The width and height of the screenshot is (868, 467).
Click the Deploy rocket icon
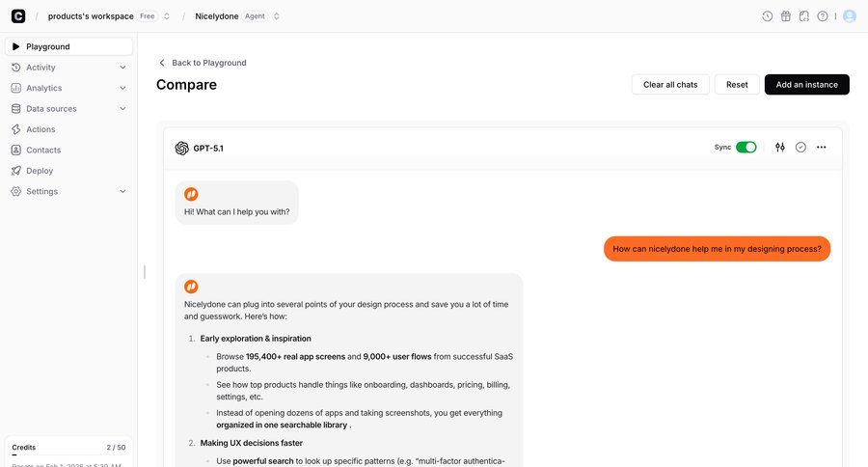(x=16, y=171)
